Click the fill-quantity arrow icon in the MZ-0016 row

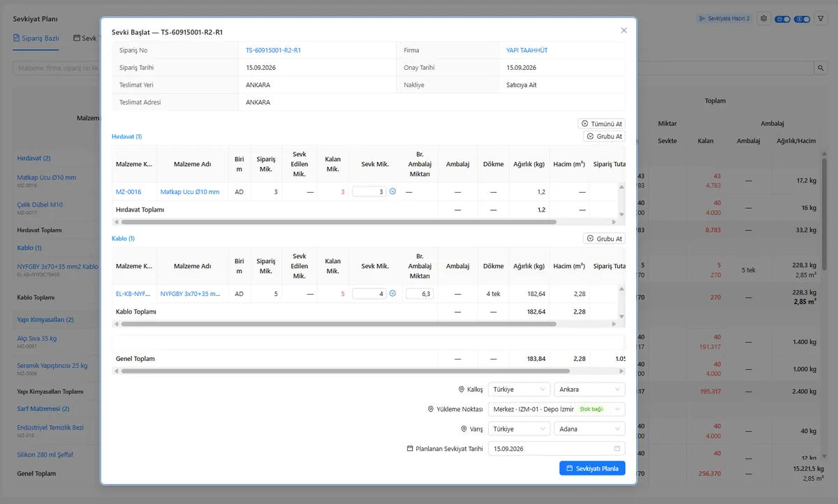[392, 191]
